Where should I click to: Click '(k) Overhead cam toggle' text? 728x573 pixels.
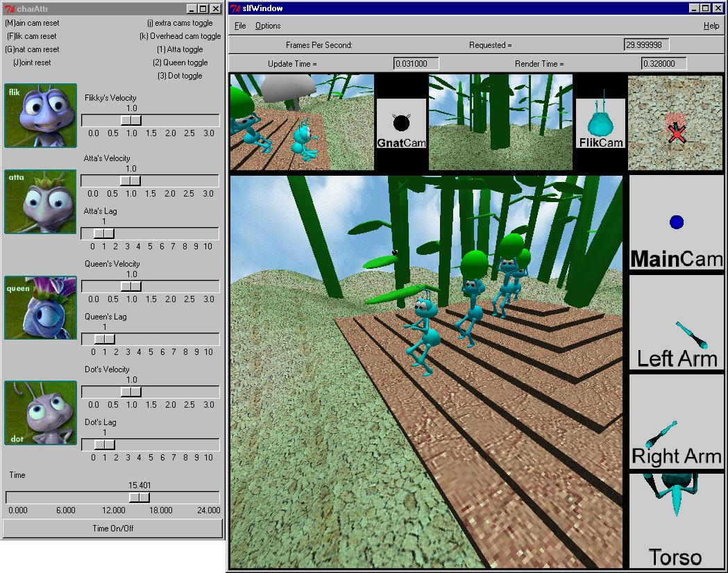click(180, 36)
